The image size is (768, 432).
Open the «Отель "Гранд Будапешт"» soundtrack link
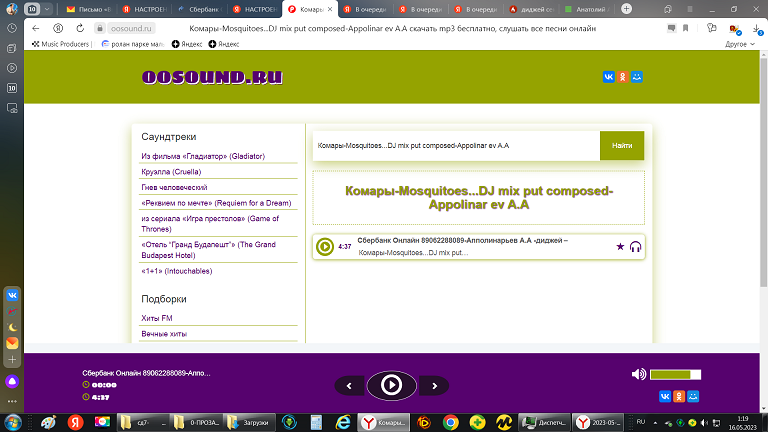[x=208, y=250]
